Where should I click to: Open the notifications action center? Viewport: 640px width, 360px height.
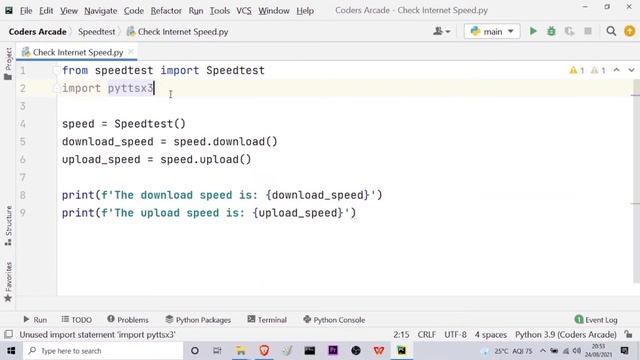[x=624, y=351]
